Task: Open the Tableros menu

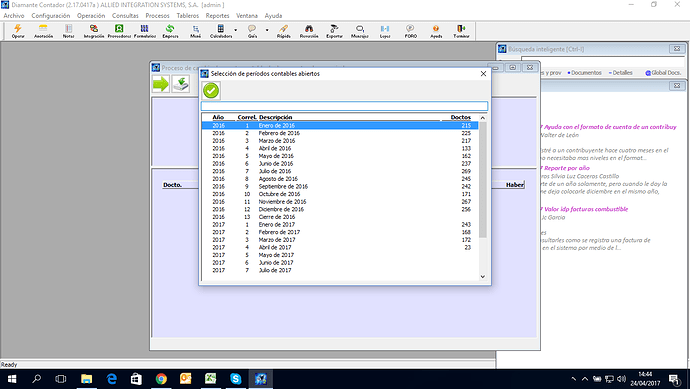Action: [x=188, y=15]
